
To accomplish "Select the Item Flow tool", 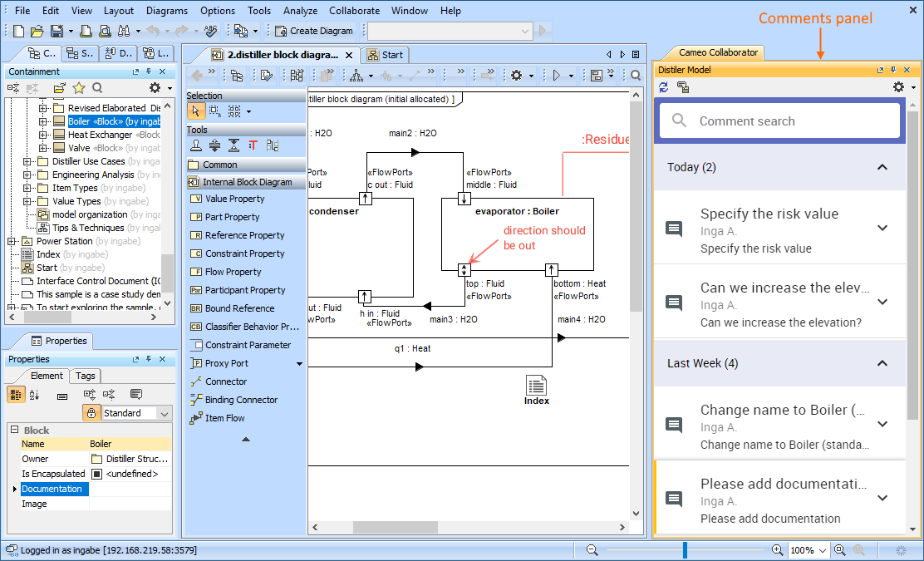I will (224, 418).
